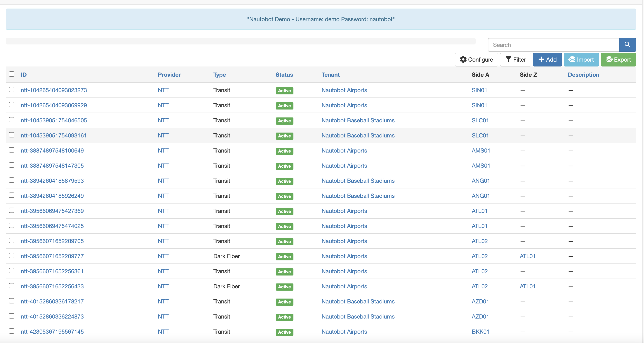
Task: Open circuit ntt-38874897548100649
Action: point(52,150)
